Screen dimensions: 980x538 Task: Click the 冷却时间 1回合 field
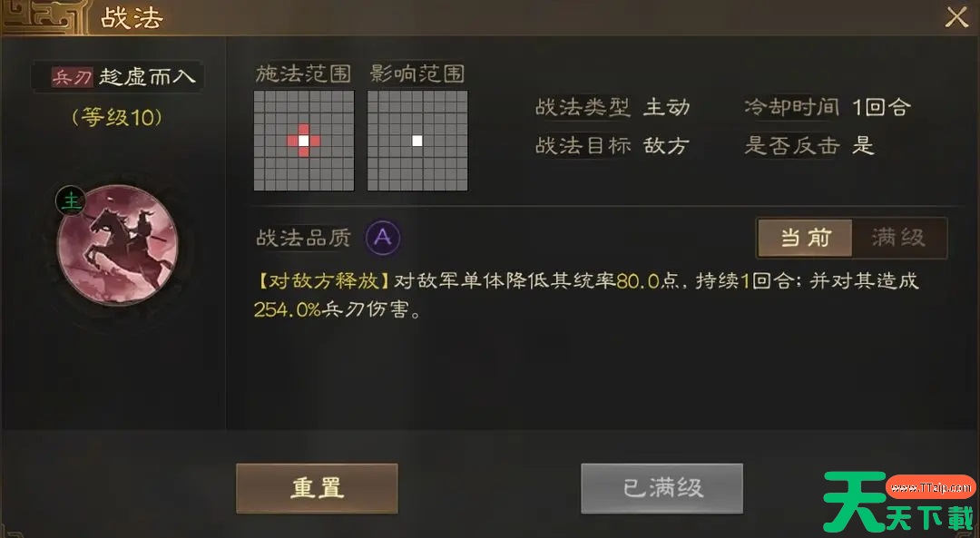pyautogui.click(x=828, y=107)
